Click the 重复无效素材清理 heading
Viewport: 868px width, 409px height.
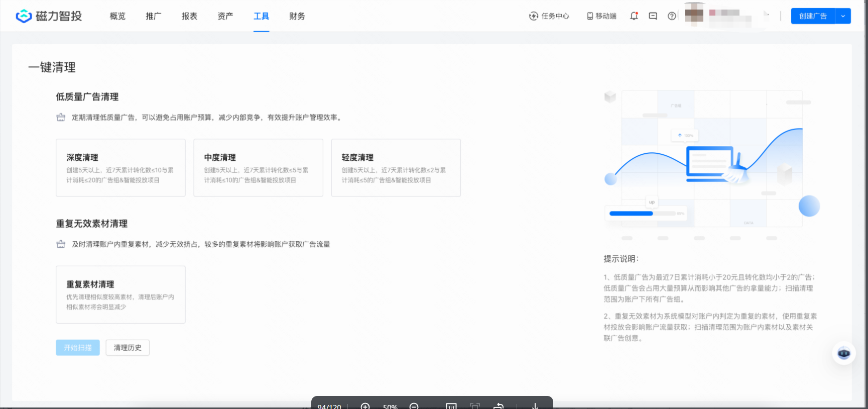tap(92, 224)
